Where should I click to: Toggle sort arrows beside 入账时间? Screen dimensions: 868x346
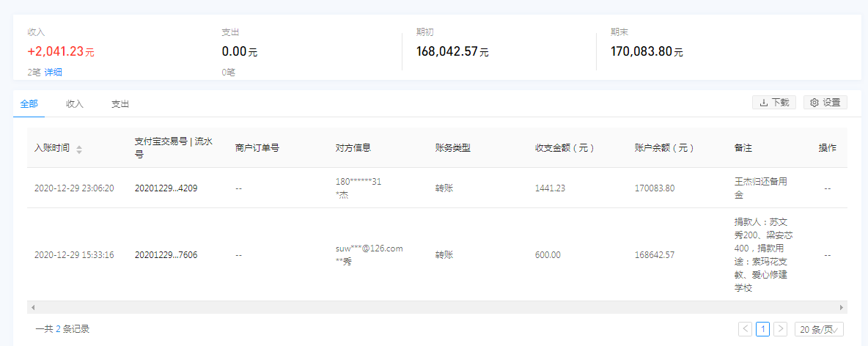click(79, 149)
